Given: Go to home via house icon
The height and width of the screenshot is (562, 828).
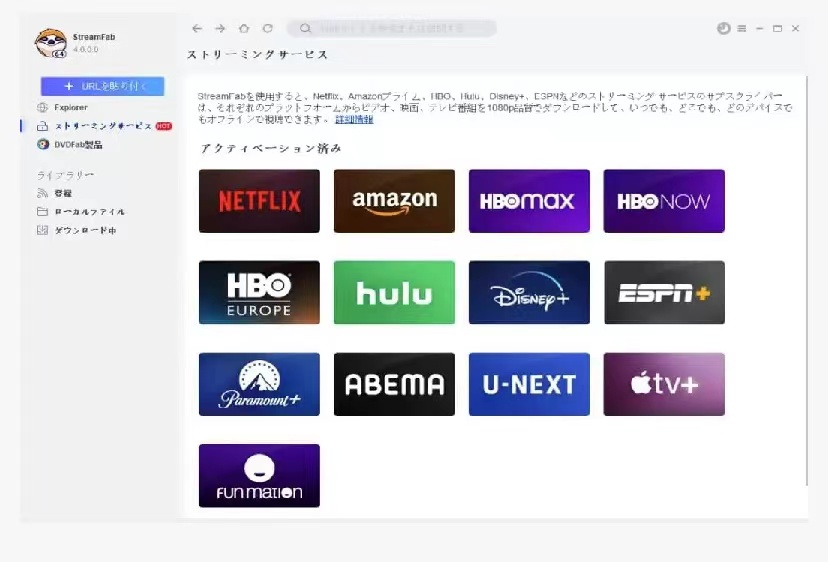Looking at the screenshot, I should tap(244, 29).
